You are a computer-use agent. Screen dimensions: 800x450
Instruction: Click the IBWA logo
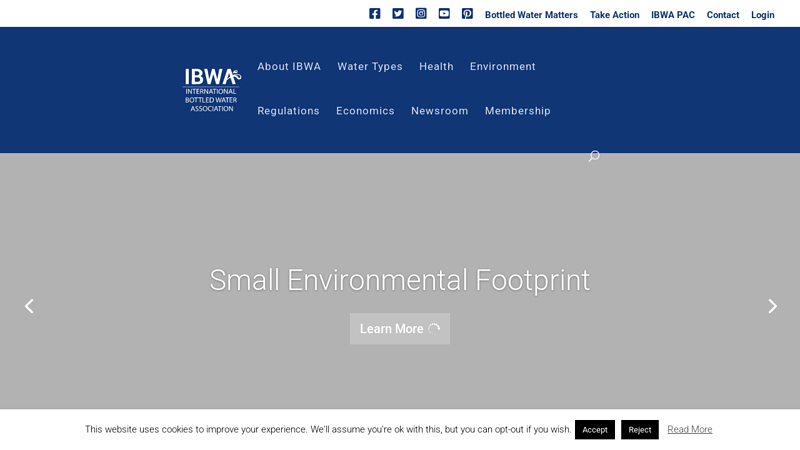(x=212, y=90)
